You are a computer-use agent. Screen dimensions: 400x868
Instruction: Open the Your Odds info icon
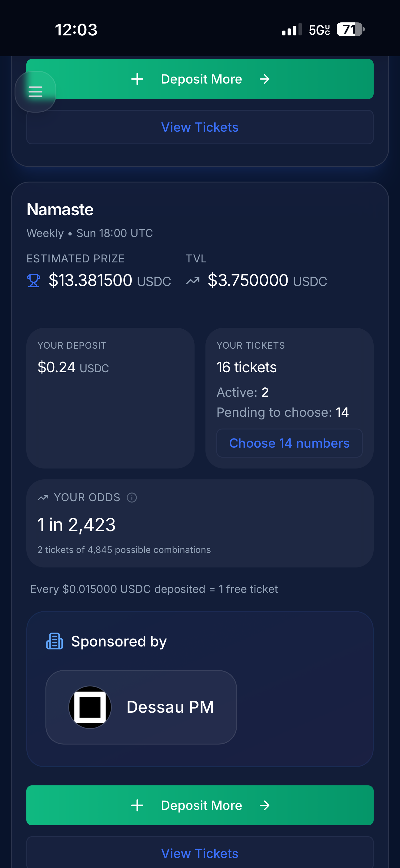tap(132, 497)
